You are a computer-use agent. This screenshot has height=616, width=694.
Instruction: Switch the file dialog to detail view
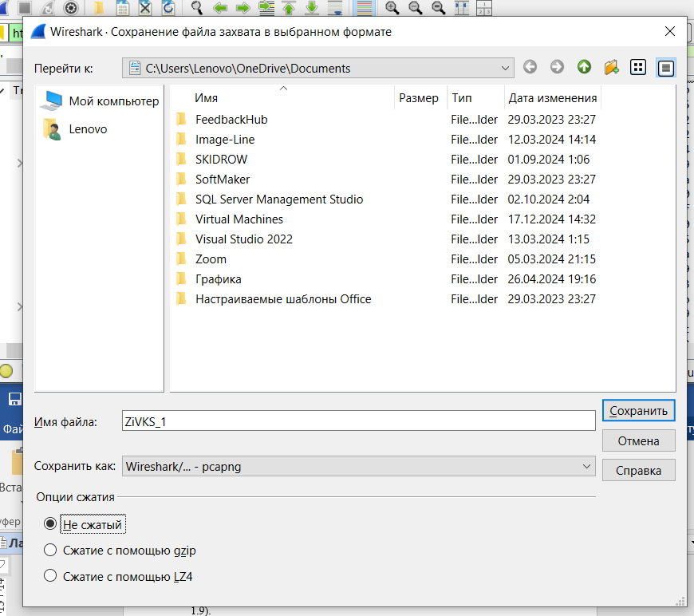click(x=665, y=68)
